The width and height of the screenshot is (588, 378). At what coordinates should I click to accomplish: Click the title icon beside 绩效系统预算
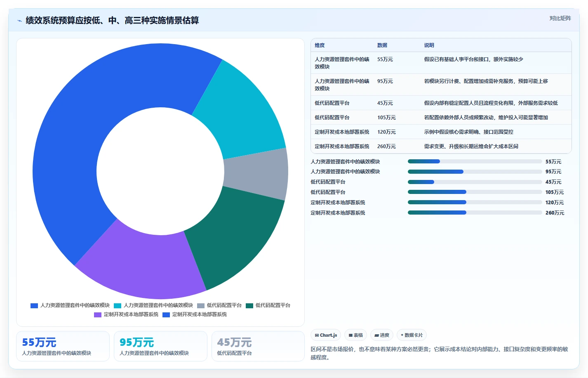pos(19,21)
